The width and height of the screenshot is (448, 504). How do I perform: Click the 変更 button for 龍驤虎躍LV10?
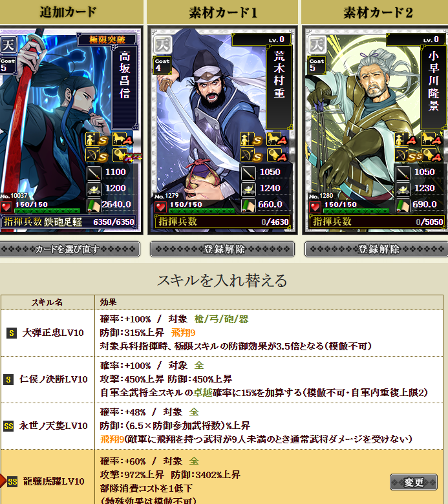[x=414, y=482]
